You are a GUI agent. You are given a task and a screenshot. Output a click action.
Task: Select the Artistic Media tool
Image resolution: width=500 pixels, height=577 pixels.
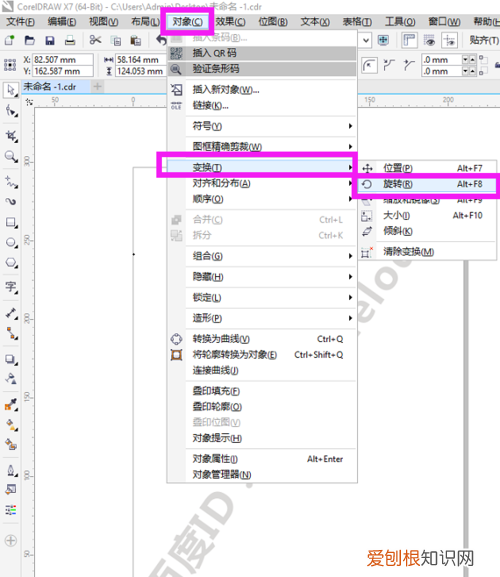(11, 201)
